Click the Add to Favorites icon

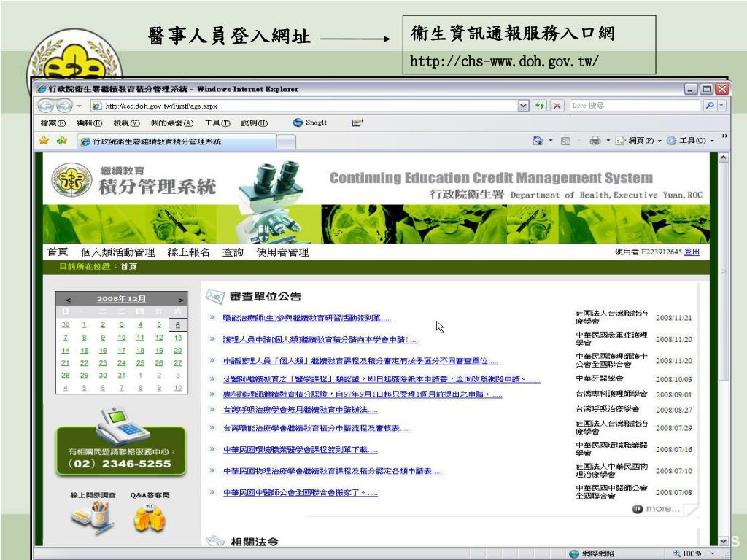coord(61,141)
